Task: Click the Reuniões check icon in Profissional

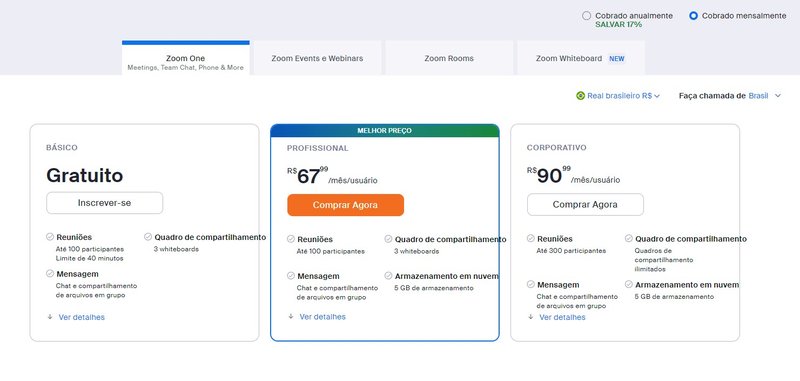Action: (x=291, y=239)
